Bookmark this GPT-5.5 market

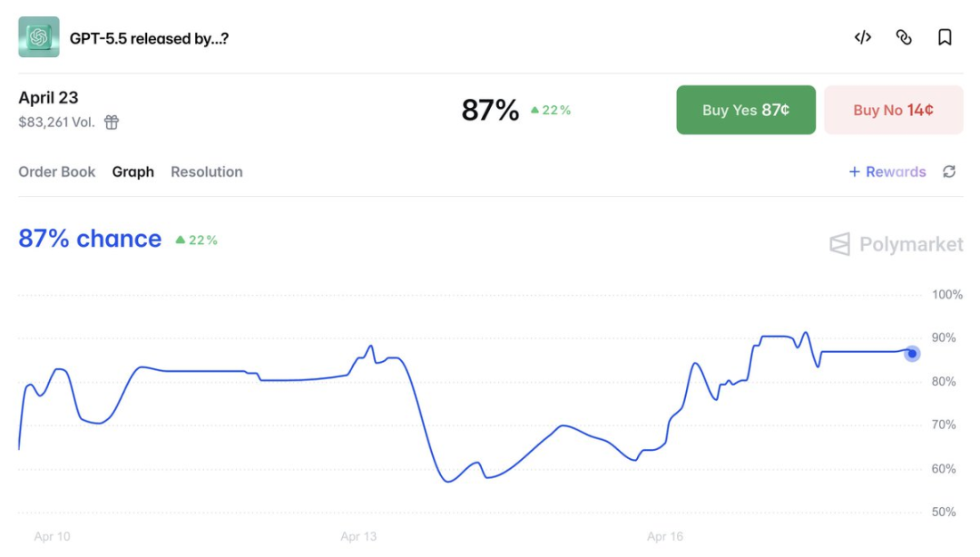click(x=945, y=37)
